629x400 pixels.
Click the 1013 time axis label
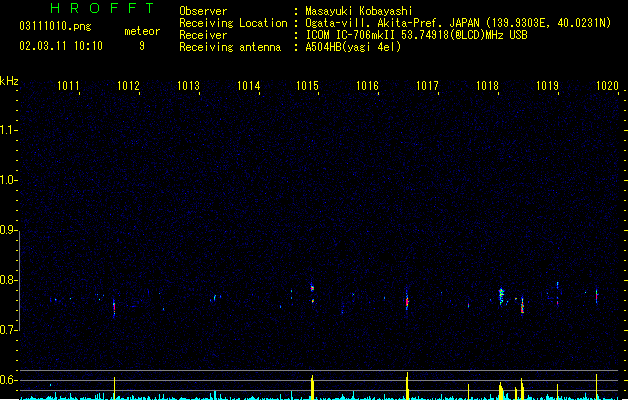click(x=188, y=86)
